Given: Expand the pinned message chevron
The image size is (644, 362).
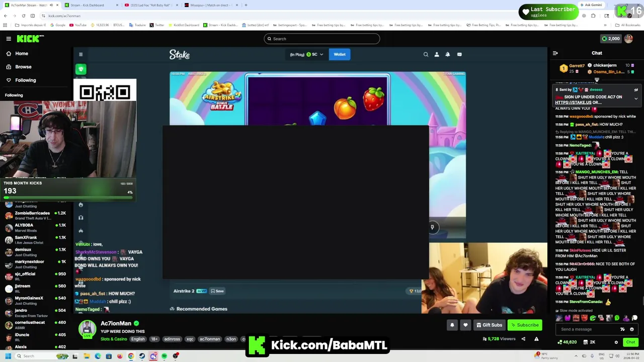Looking at the screenshot, I should [636, 99].
